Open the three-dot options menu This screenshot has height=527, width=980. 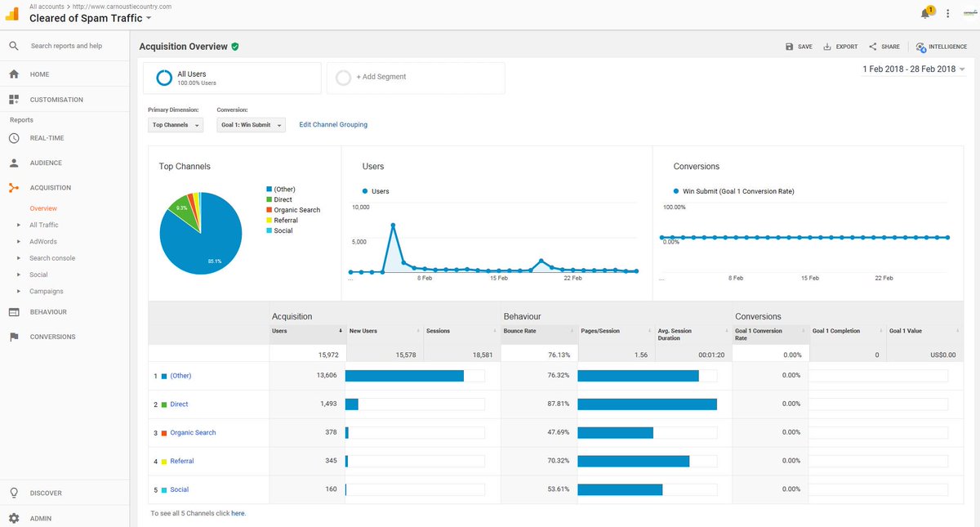coord(947,14)
